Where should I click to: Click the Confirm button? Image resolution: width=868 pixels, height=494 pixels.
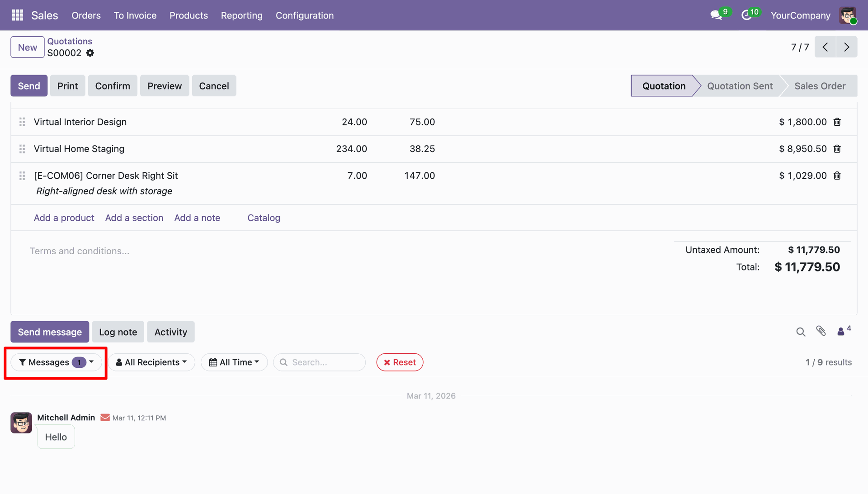point(113,86)
